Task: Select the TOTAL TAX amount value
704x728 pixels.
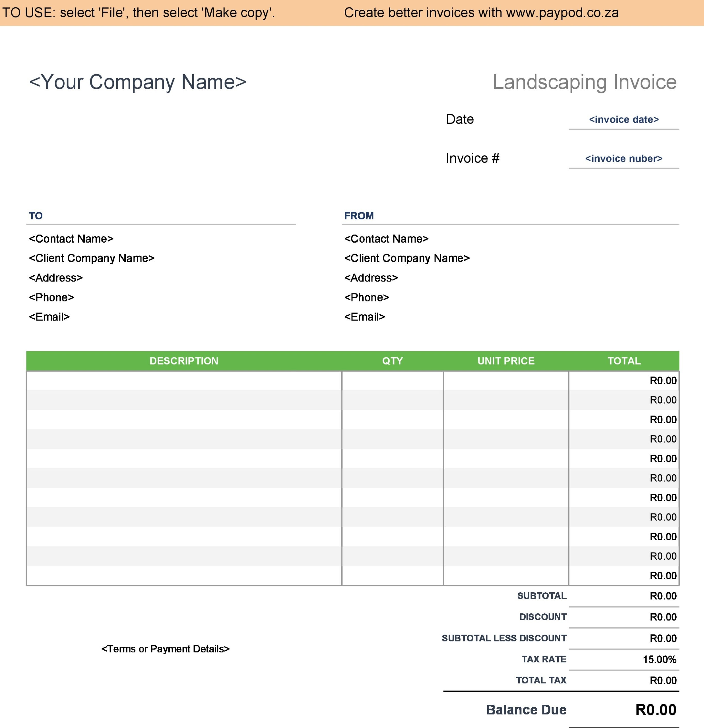Action: click(663, 681)
